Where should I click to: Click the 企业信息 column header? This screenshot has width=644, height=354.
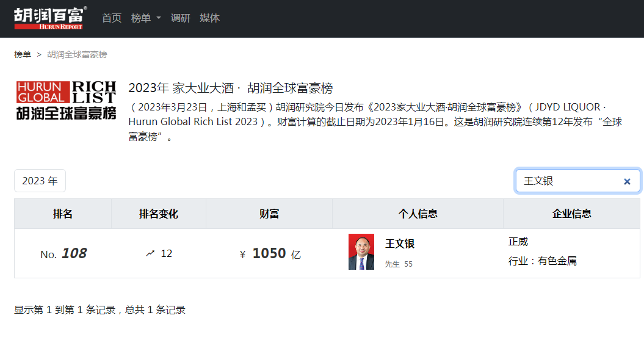pos(571,214)
